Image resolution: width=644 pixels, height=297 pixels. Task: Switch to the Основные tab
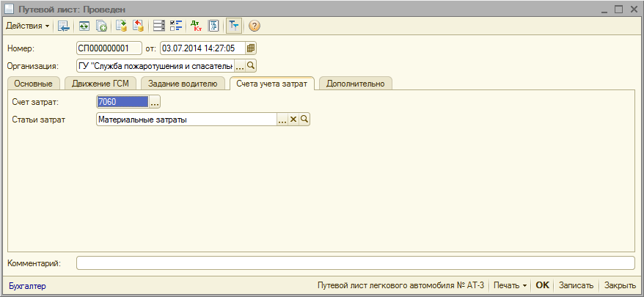(x=33, y=84)
